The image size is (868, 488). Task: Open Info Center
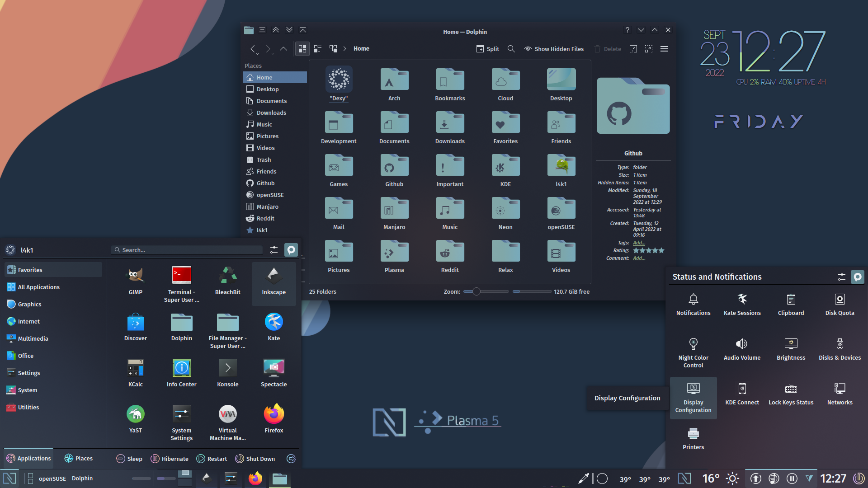(x=182, y=372)
